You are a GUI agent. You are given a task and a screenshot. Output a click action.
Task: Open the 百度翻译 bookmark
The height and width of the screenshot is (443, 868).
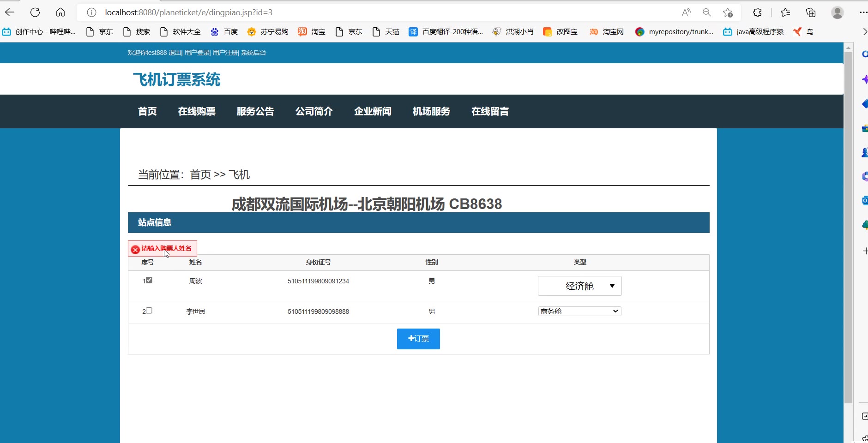pos(446,32)
